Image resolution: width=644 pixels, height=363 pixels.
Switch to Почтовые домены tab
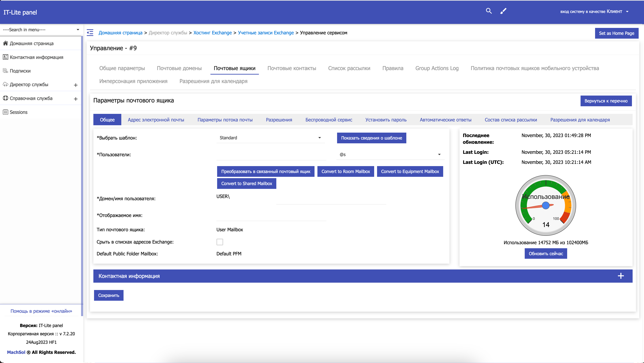pos(179,68)
